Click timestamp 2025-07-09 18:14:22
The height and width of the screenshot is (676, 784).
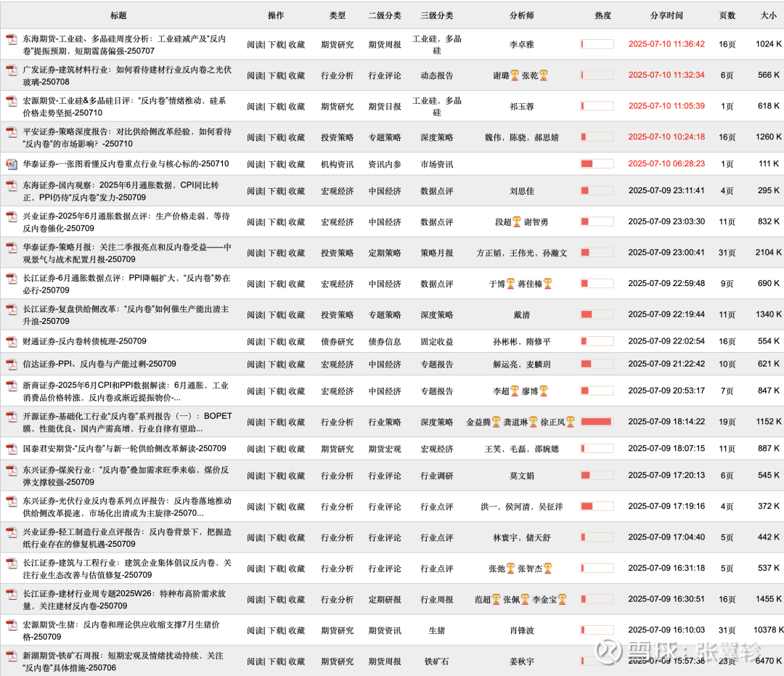click(666, 421)
